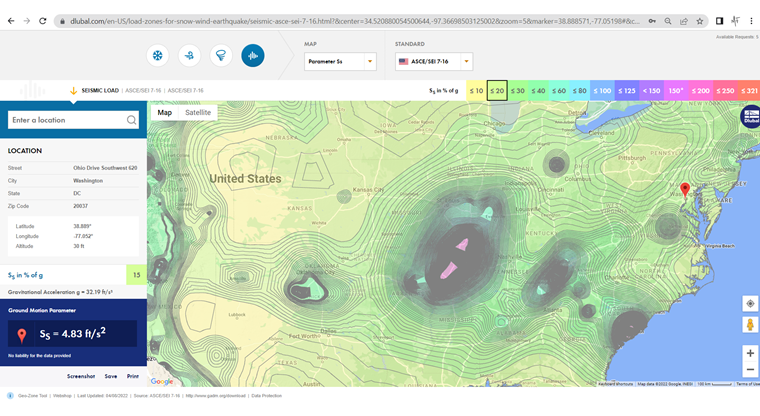Click the info icon in footer
The width and height of the screenshot is (760, 416).
click(10, 396)
